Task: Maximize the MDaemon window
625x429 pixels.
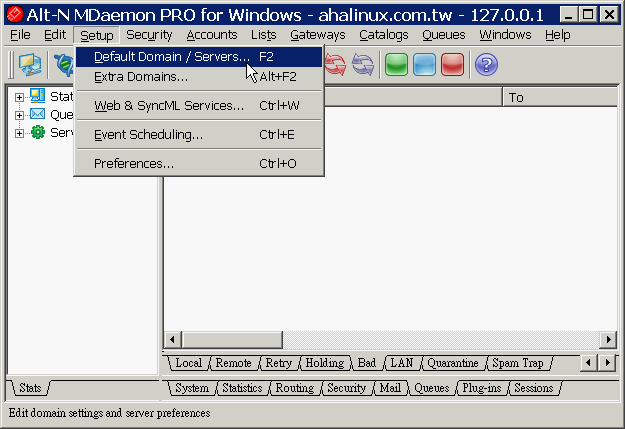Action: (x=588, y=15)
